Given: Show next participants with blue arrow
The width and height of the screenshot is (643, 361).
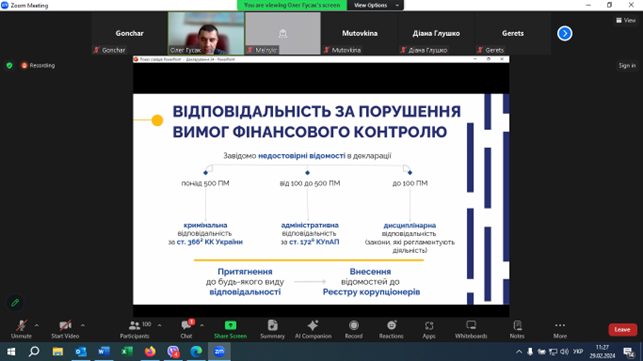Looking at the screenshot, I should tap(565, 33).
